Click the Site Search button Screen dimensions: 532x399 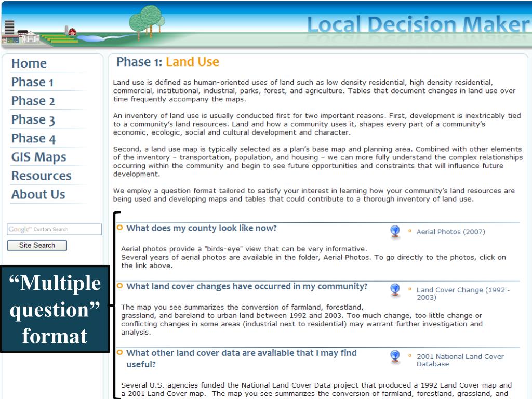37,245
